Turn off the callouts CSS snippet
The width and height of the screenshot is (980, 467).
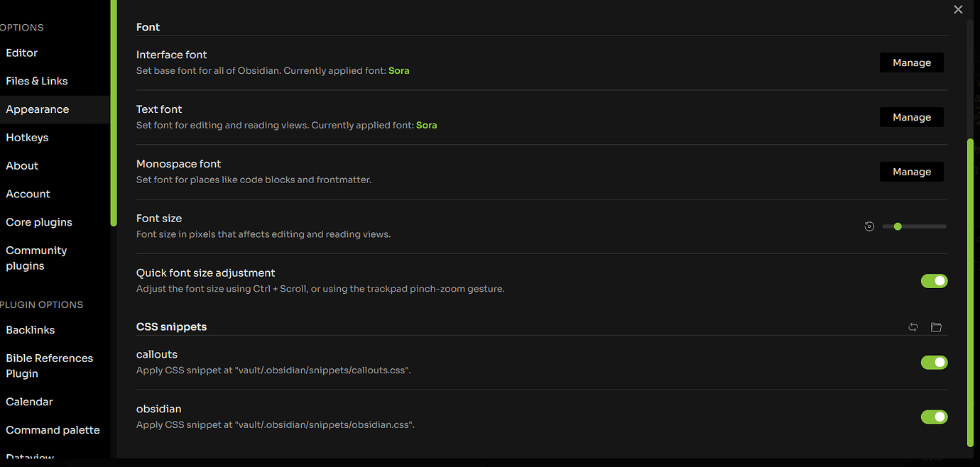pos(934,362)
